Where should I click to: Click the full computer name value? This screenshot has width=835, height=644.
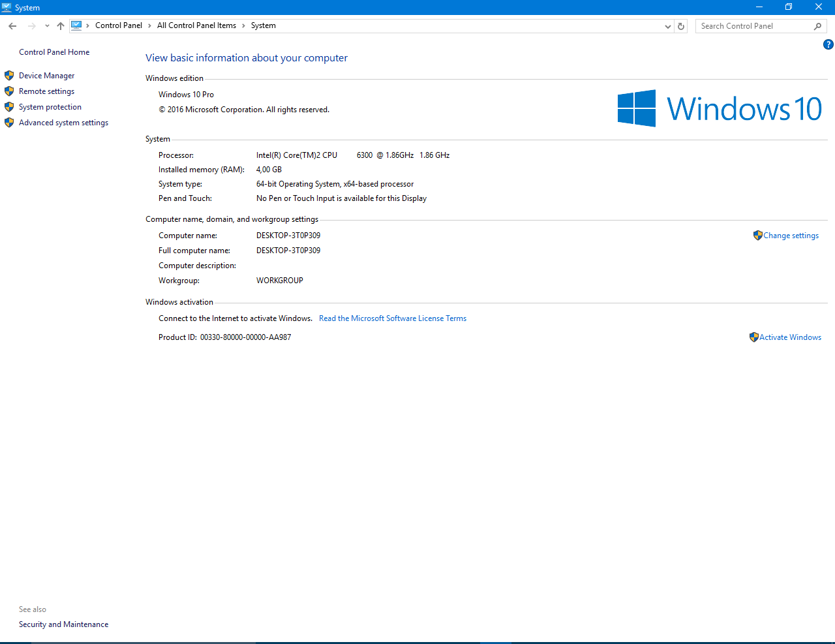point(288,251)
